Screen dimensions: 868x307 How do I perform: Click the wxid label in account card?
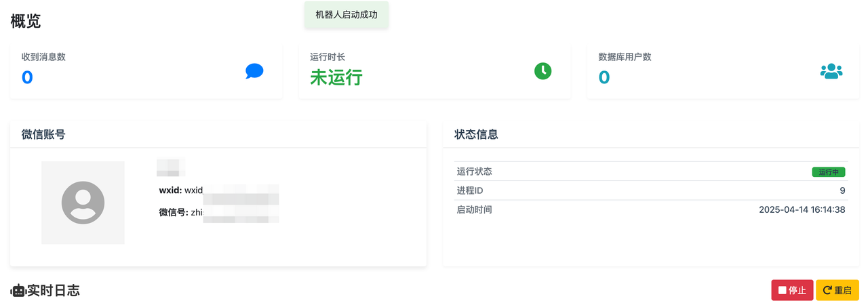pyautogui.click(x=170, y=190)
